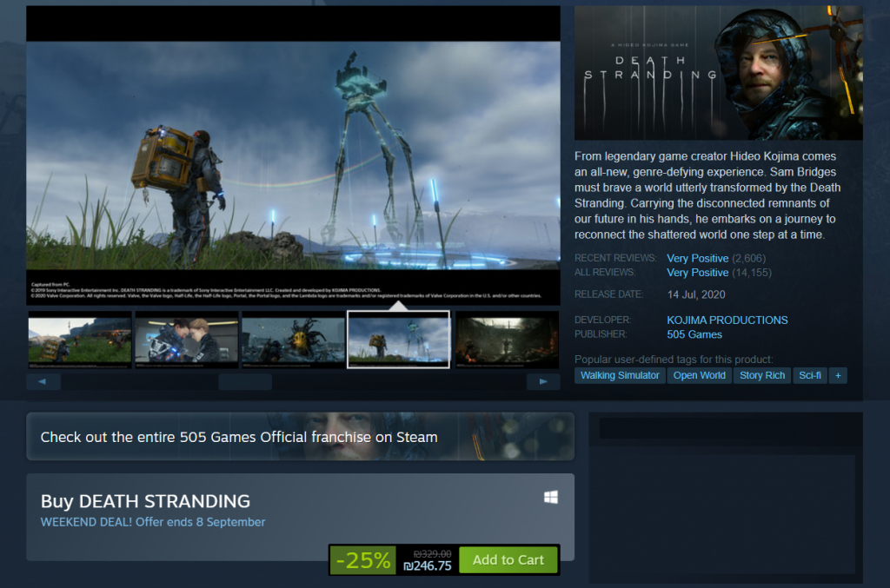Click the Windows platform icon
This screenshot has height=588, width=890.
[550, 497]
